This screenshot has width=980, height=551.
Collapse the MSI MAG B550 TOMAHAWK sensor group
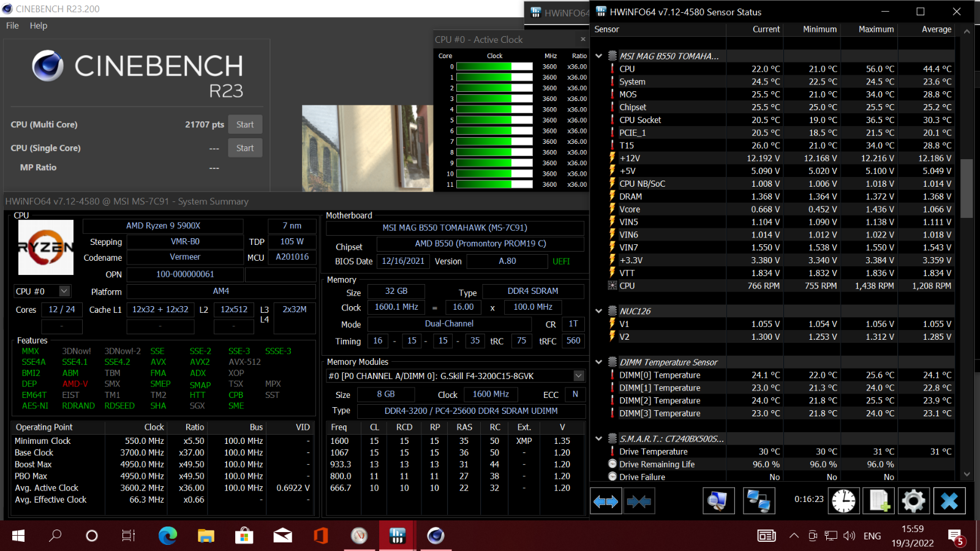click(x=598, y=56)
